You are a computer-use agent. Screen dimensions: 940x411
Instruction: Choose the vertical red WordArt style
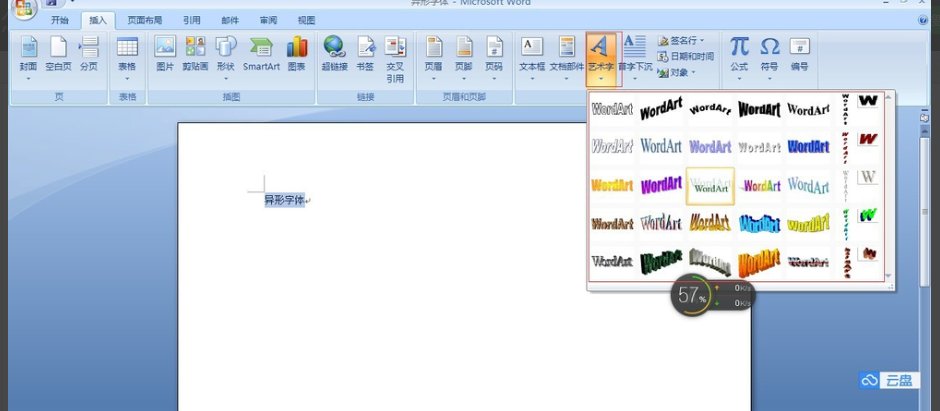(845, 147)
